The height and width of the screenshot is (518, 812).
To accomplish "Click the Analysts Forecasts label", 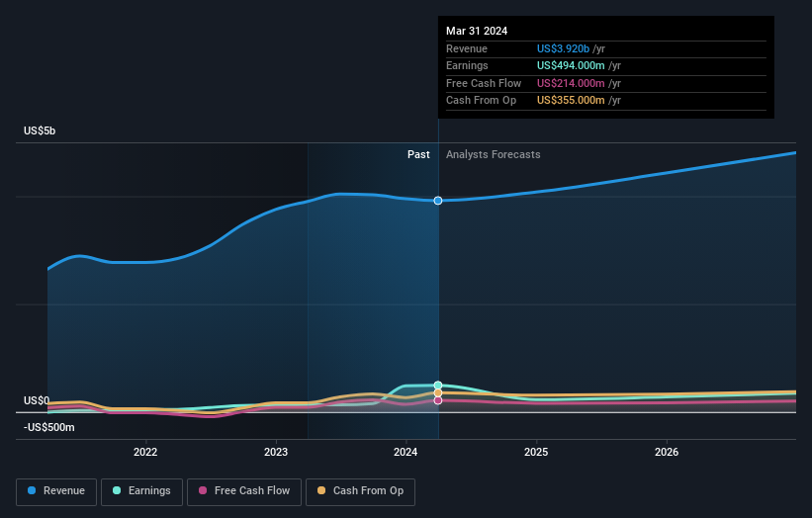I will point(493,154).
